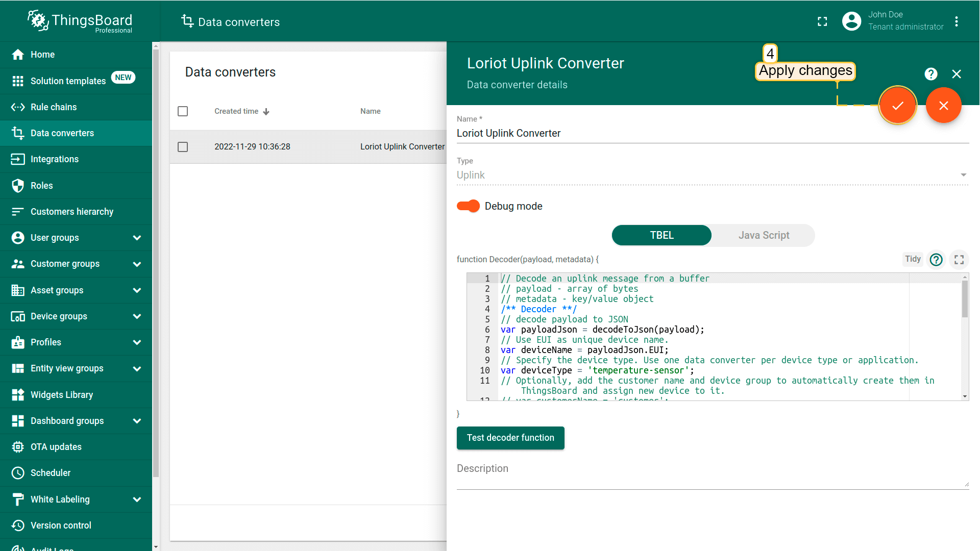Click the Roles shield icon
This screenshot has height=551, width=980.
[18, 186]
